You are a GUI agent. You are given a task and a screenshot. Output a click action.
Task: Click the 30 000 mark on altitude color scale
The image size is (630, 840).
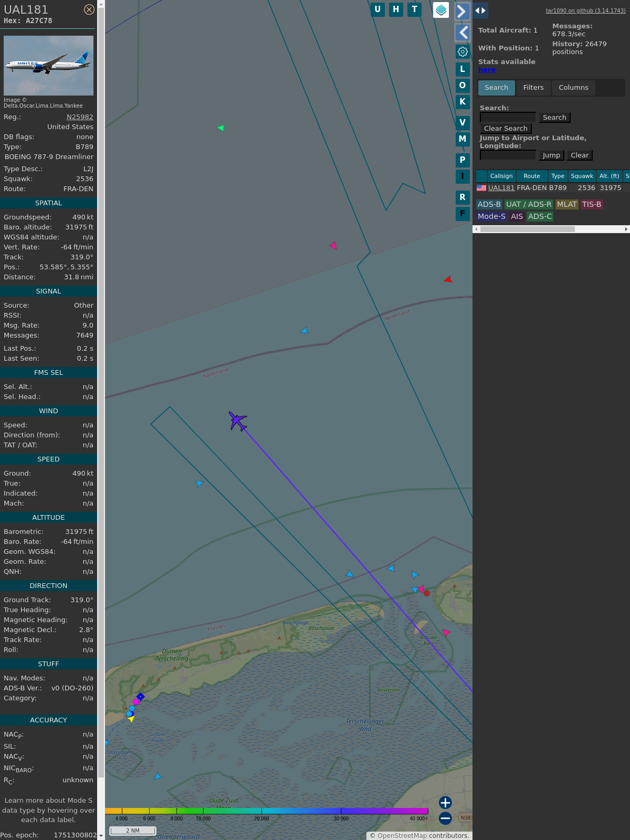point(341,818)
